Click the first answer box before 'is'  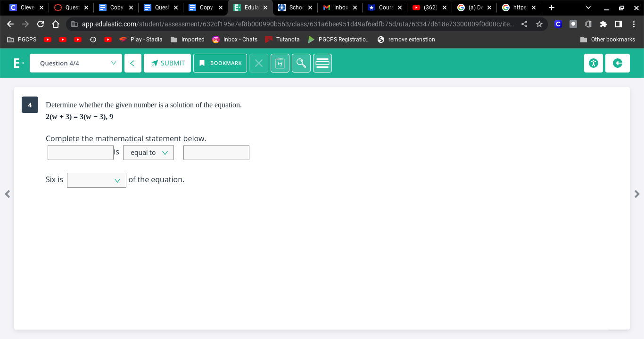(81, 153)
